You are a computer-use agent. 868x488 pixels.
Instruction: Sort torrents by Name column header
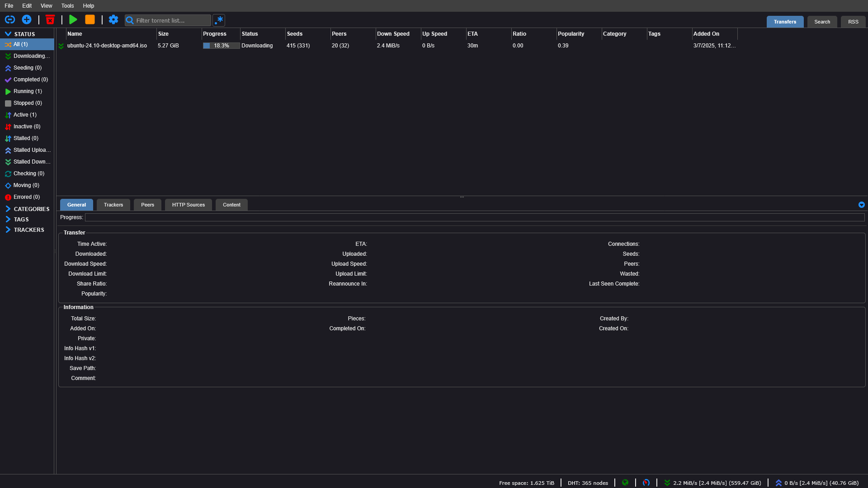tap(111, 34)
